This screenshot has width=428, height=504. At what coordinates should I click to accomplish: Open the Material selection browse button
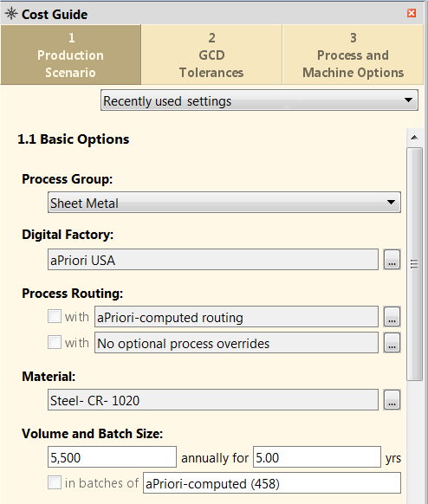click(x=392, y=400)
